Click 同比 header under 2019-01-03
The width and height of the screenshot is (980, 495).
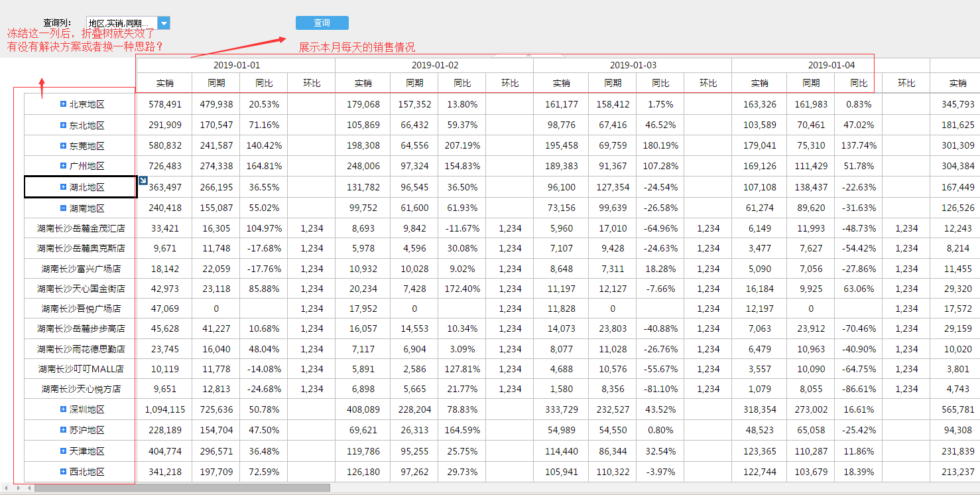click(660, 83)
